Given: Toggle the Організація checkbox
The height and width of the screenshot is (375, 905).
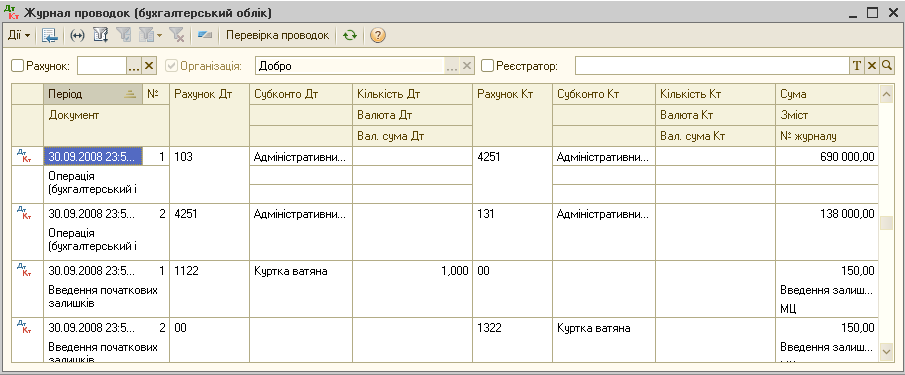Looking at the screenshot, I should point(171,66).
